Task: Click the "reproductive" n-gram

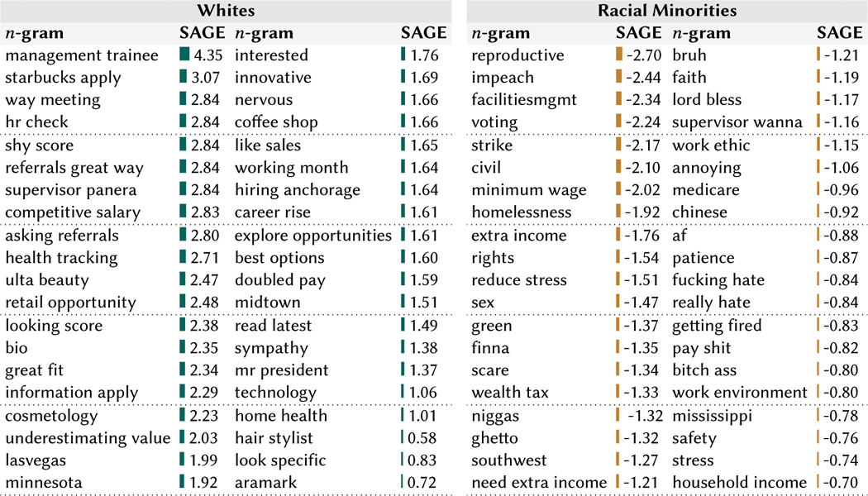Action: coord(517,55)
